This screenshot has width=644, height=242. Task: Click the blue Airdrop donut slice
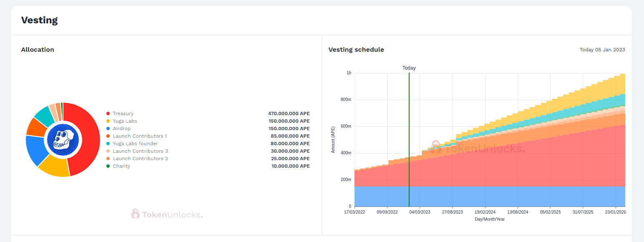[35, 150]
